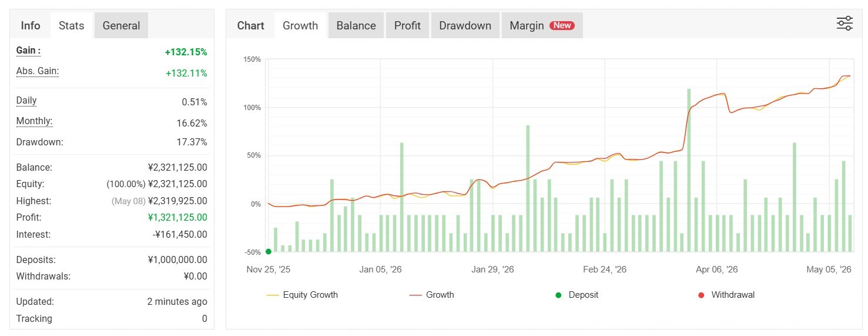The height and width of the screenshot is (336, 868).
Task: Select the Growth chart tab
Action: click(300, 25)
